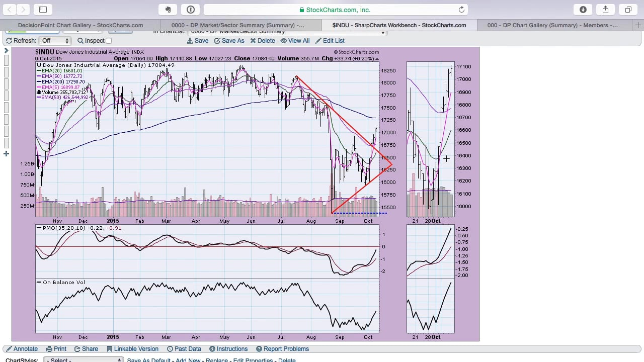Open the Refresh interval dropdown
This screenshot has width=644, height=362.
coord(55,41)
